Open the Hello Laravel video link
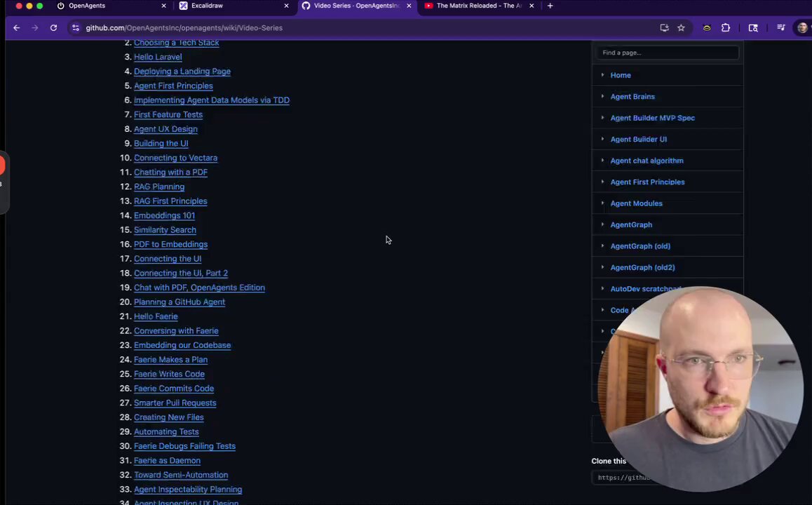The width and height of the screenshot is (812, 505). (x=158, y=57)
